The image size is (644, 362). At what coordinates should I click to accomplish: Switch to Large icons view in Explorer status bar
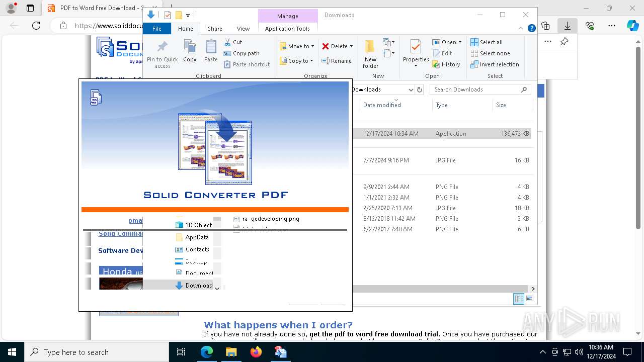click(x=529, y=299)
